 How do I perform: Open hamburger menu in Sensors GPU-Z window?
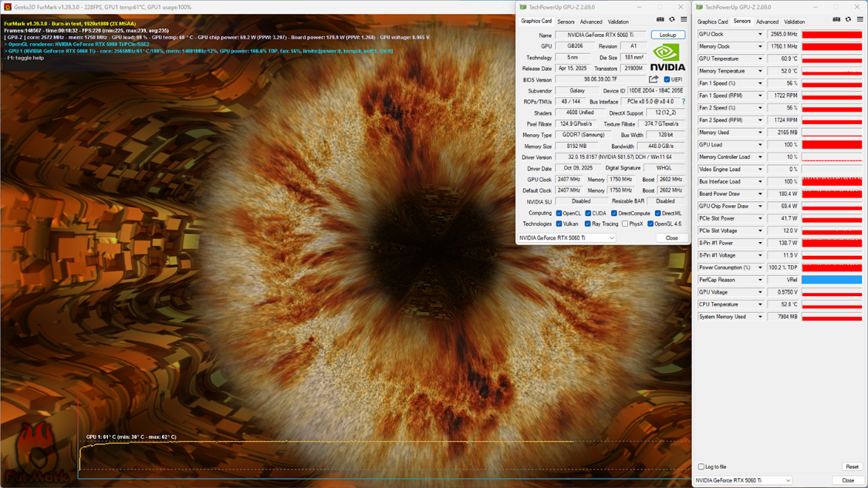[860, 19]
